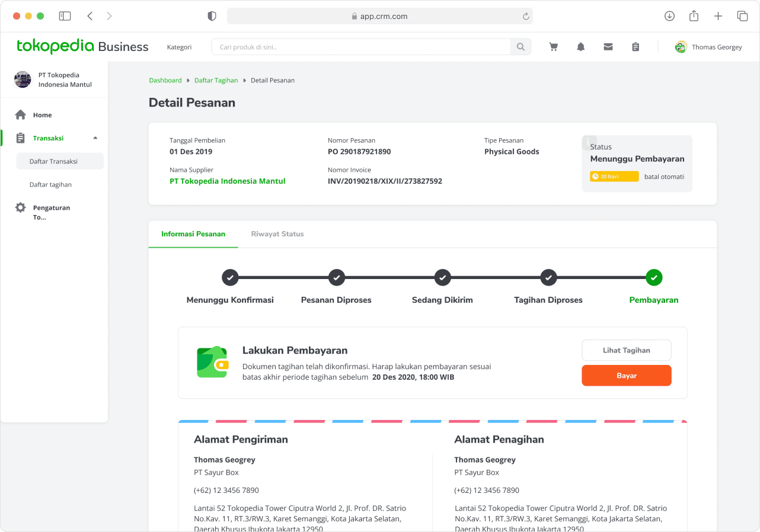Open notifications bell icon
This screenshot has width=760, height=532.
click(581, 47)
